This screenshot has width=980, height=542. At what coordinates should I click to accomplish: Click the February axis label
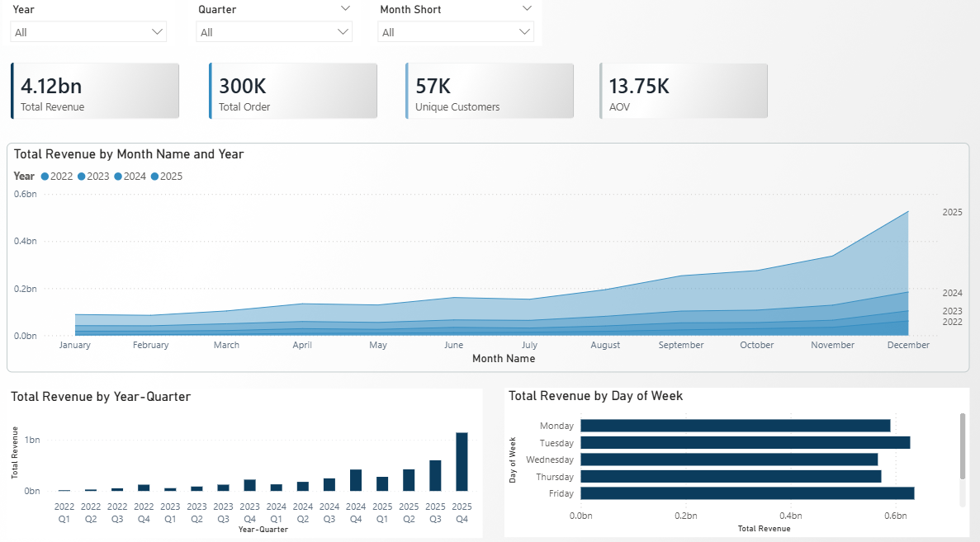150,345
